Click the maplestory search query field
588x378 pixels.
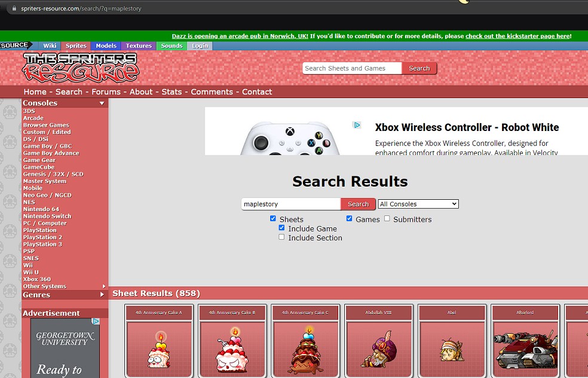[x=291, y=204]
